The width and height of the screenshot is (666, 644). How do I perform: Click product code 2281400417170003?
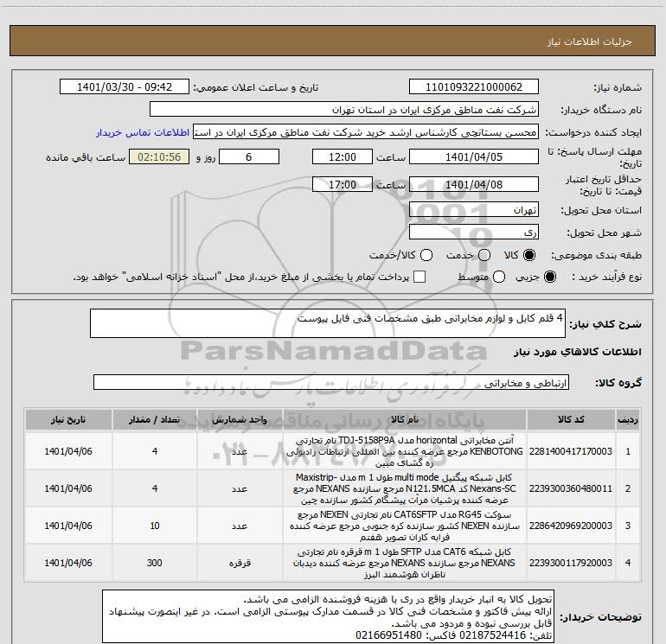pyautogui.click(x=571, y=451)
